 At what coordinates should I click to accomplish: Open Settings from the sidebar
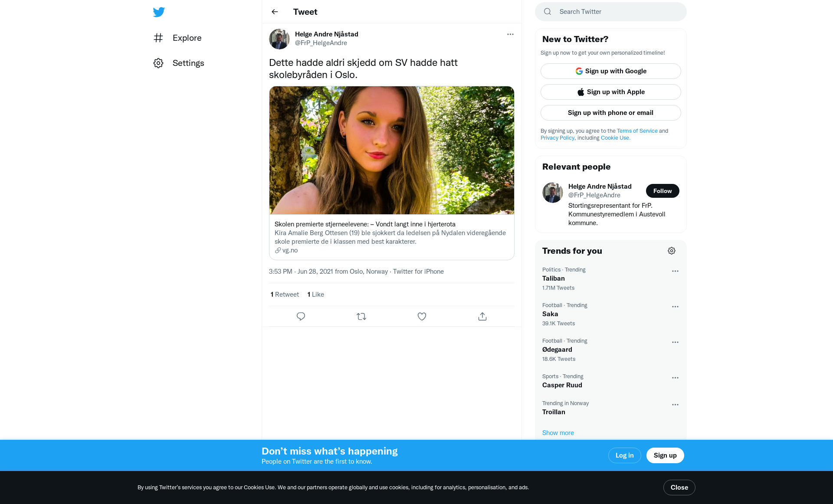[x=179, y=63]
